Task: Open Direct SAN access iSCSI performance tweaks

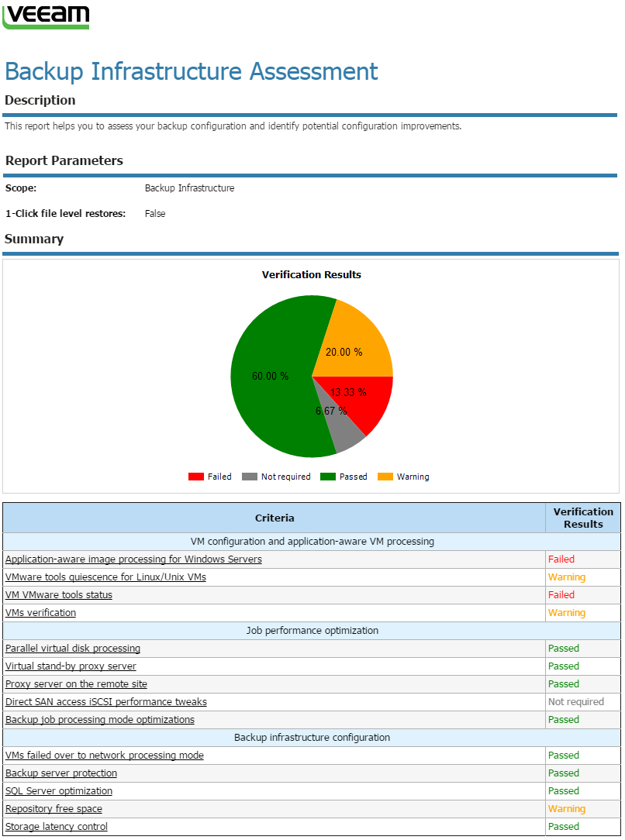Action: click(x=105, y=701)
